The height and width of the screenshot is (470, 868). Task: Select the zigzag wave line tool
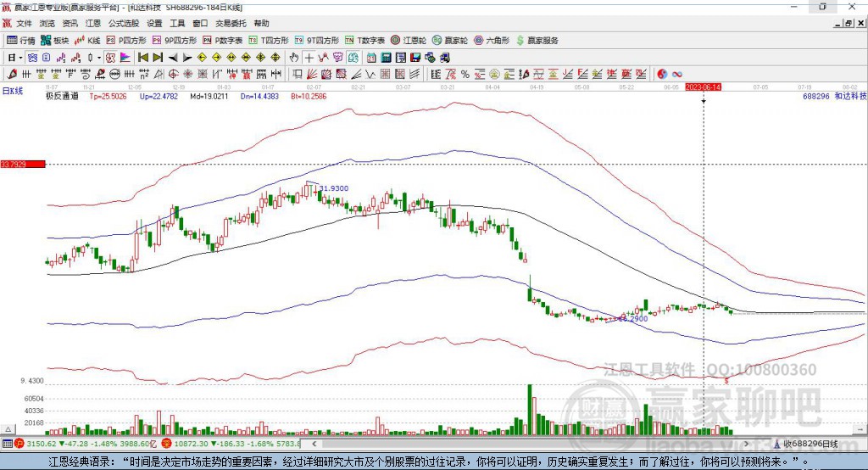[x=370, y=75]
